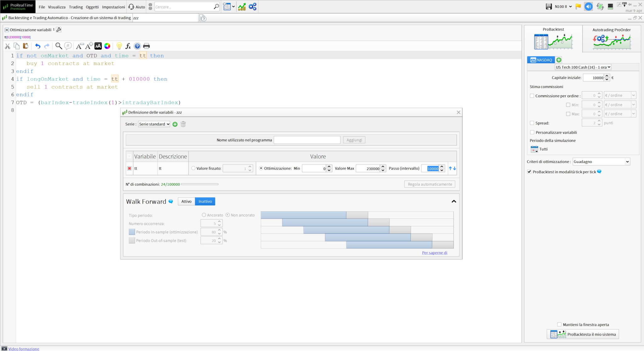Image resolution: width=644 pixels, height=351 pixels.
Task: Open the color wheel syntax colors icon
Action: click(107, 46)
